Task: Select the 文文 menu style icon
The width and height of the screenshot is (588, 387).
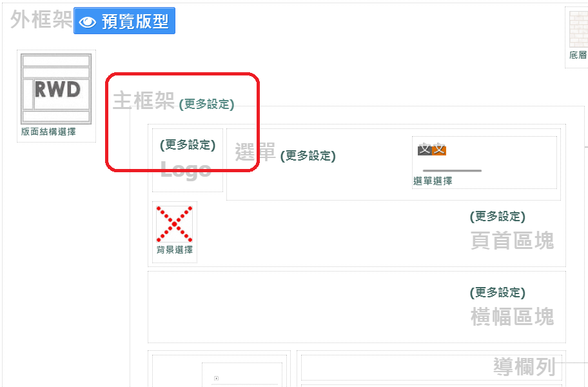Action: click(431, 149)
